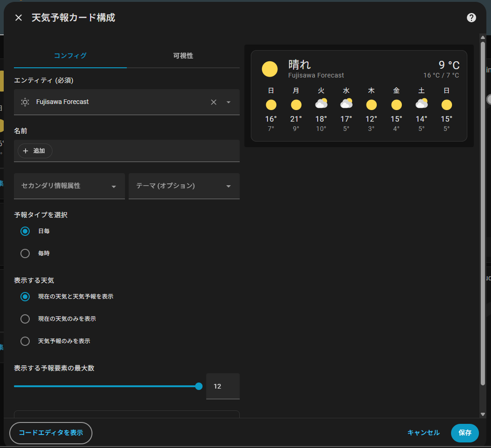
Task: Click the 14° high temperature for 土
Action: coord(421,119)
